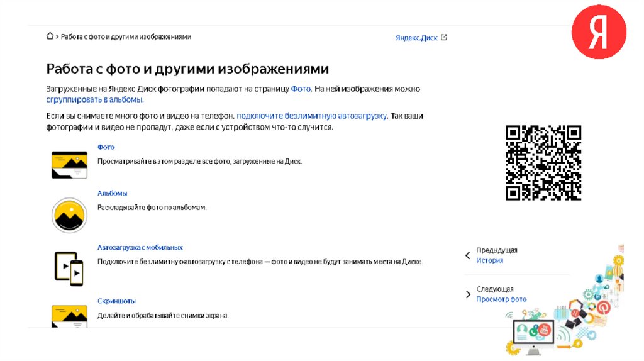Click the right chevron for Следующая

[x=468, y=294]
